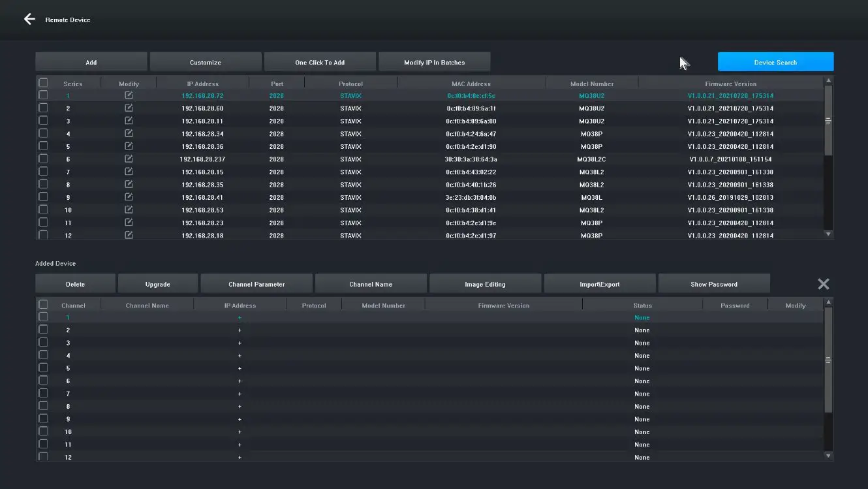Click the Password column header
868x489 pixels.
click(x=735, y=306)
